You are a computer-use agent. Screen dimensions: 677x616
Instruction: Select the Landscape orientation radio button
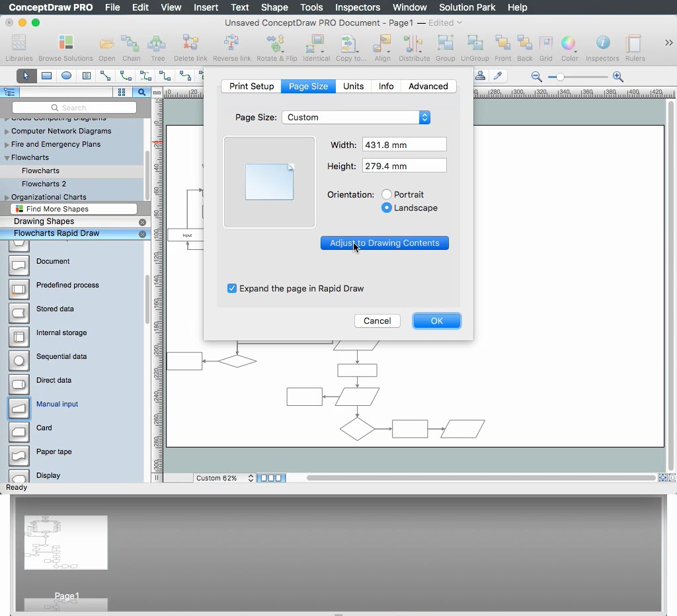pyautogui.click(x=387, y=208)
